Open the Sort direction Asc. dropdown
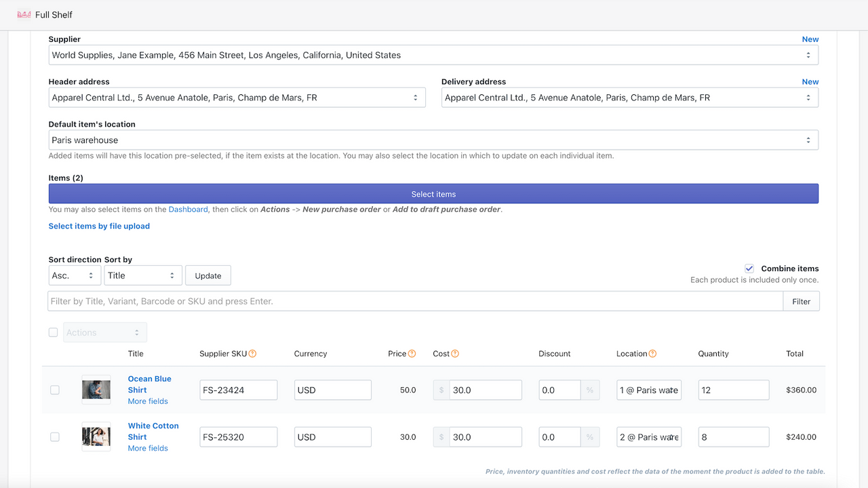868x488 pixels. pos(75,275)
